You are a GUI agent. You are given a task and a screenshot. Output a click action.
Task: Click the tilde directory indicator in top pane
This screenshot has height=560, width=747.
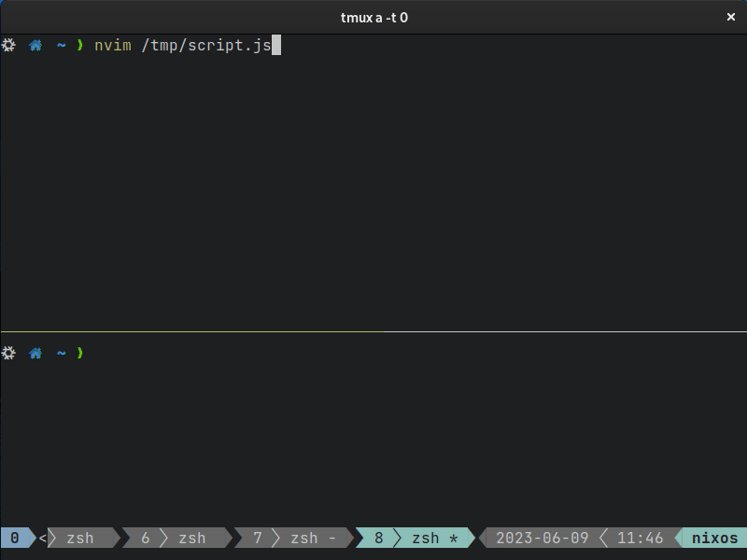click(61, 45)
